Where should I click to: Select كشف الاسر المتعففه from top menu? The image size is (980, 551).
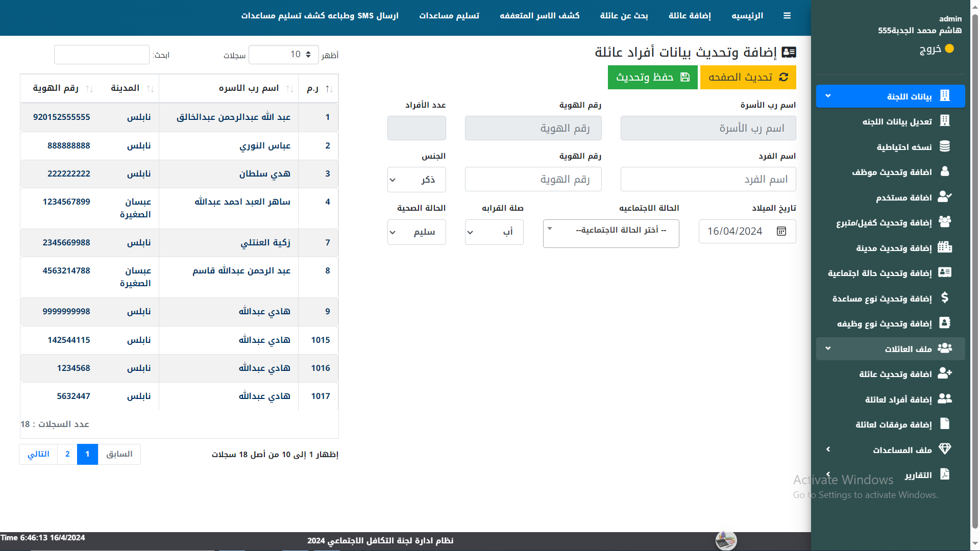pyautogui.click(x=540, y=15)
